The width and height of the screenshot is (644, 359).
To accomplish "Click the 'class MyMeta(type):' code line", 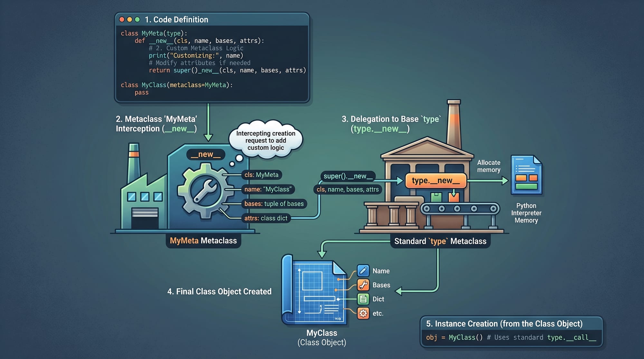I will click(x=154, y=33).
